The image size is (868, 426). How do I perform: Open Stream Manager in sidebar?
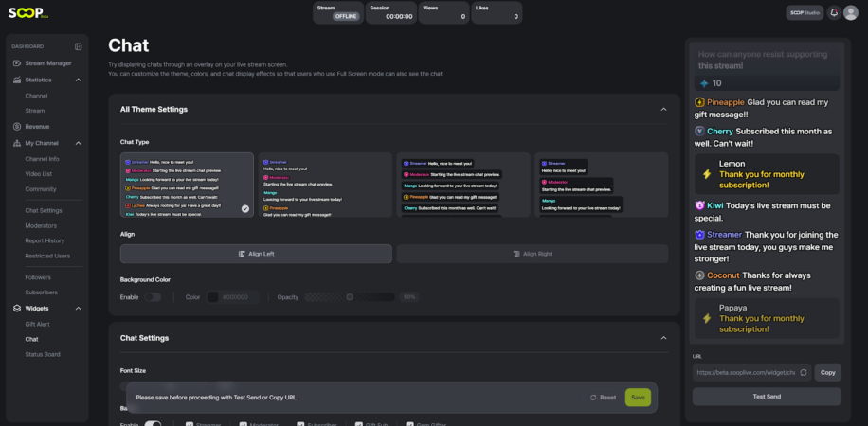pos(47,63)
